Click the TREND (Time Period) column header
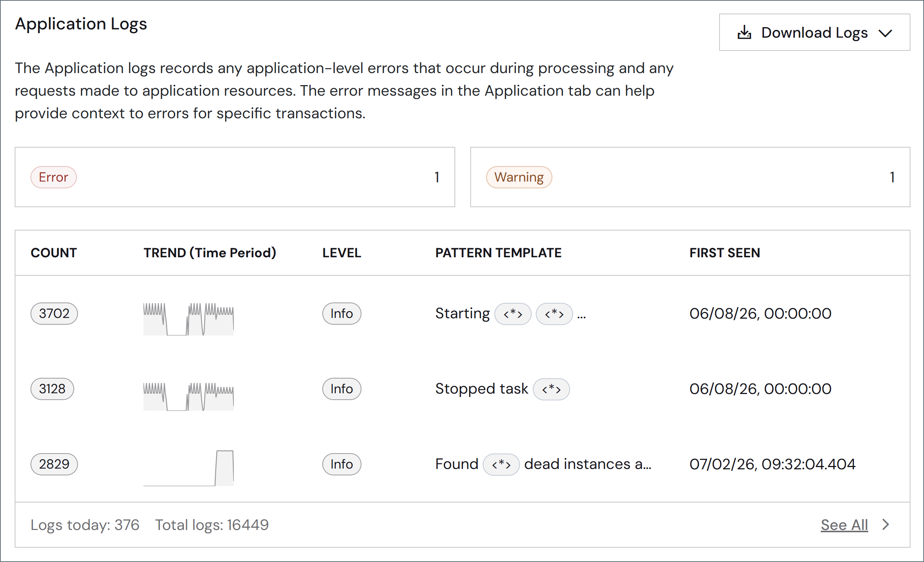 point(210,253)
